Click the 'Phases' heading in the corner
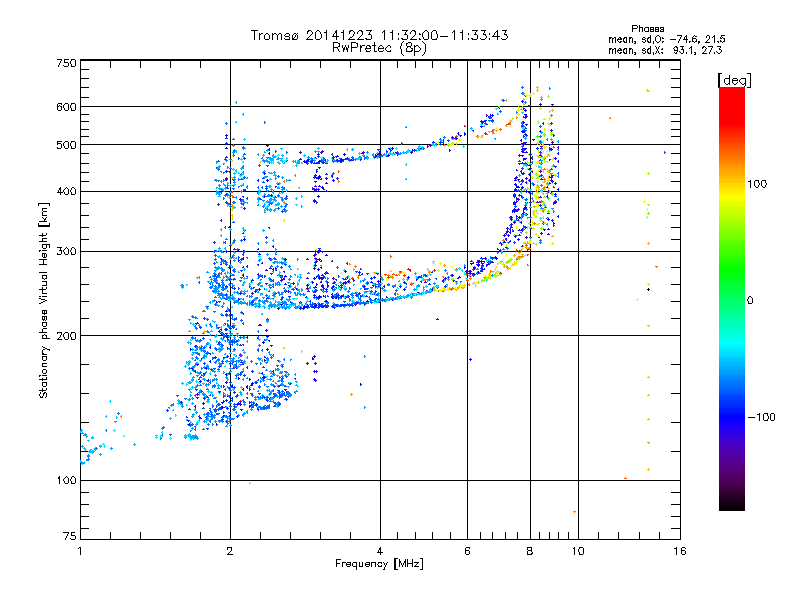The image size is (800, 600). [647, 29]
